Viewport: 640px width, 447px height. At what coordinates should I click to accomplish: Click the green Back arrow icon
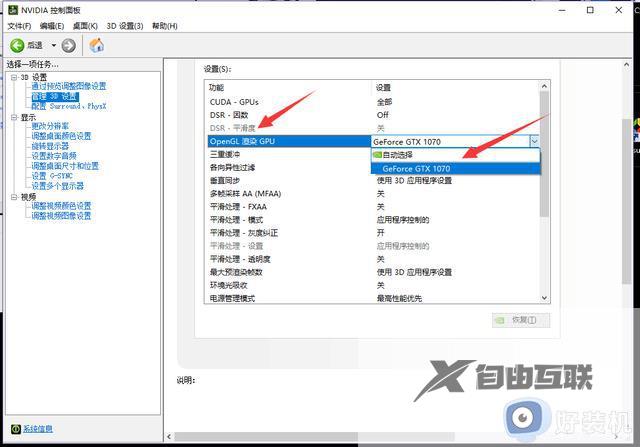pos(17,45)
